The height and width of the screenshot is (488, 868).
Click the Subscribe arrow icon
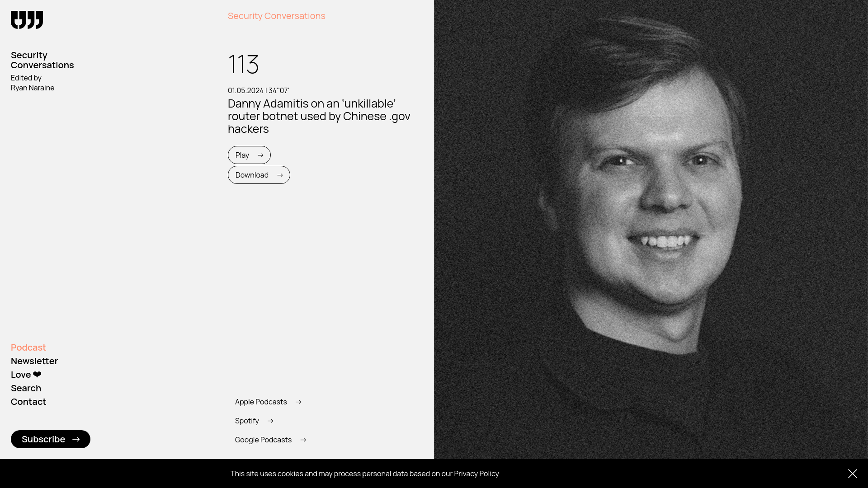[75, 439]
